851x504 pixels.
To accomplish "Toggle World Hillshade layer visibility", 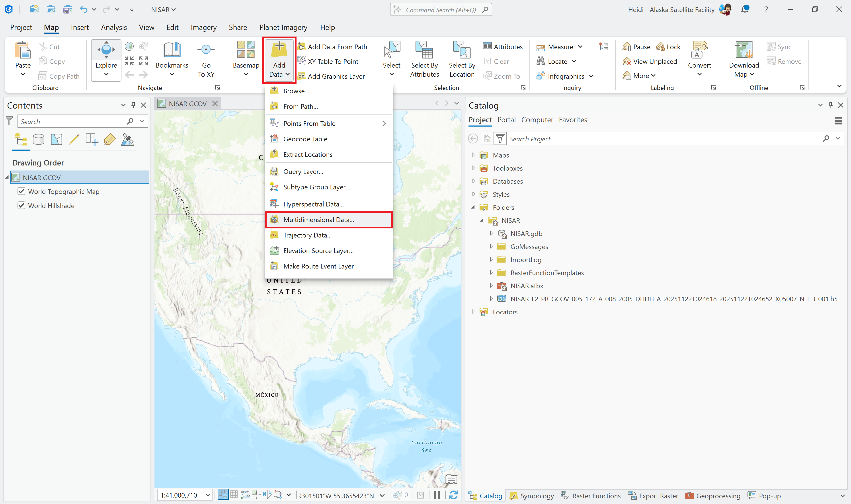I will [21, 205].
